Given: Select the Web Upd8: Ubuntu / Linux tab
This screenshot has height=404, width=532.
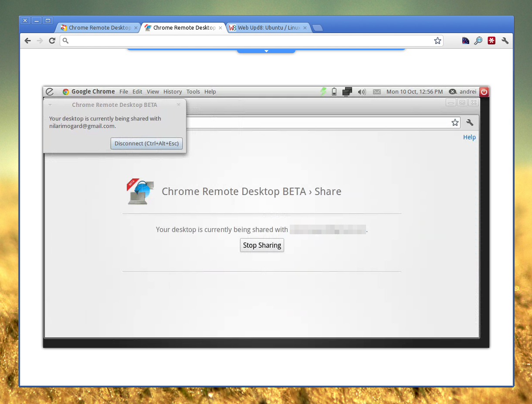Looking at the screenshot, I should tap(268, 27).
